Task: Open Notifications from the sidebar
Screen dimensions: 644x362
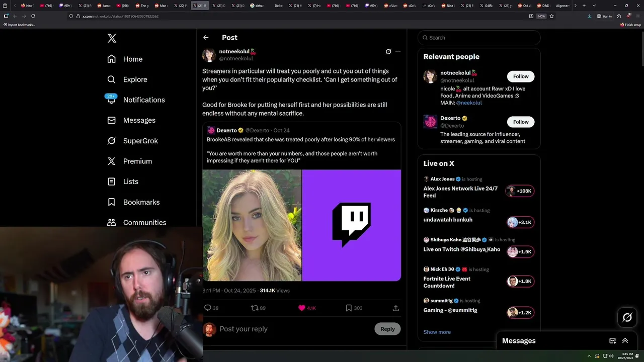Action: click(x=136, y=100)
